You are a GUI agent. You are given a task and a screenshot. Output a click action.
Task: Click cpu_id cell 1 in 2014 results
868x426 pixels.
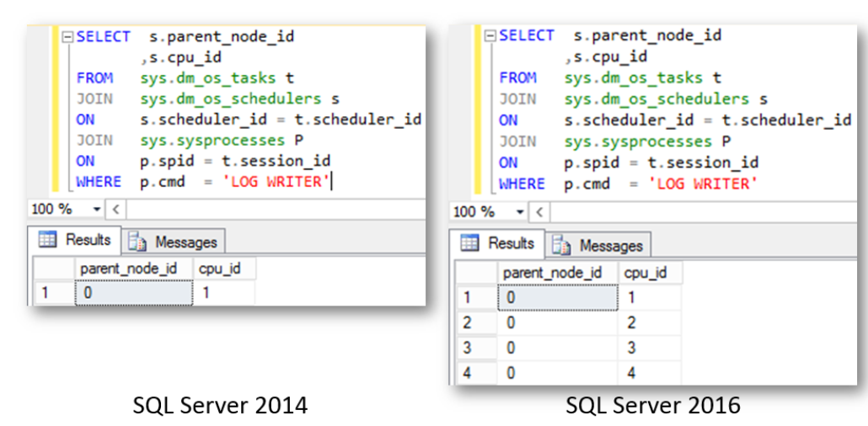[x=224, y=292]
